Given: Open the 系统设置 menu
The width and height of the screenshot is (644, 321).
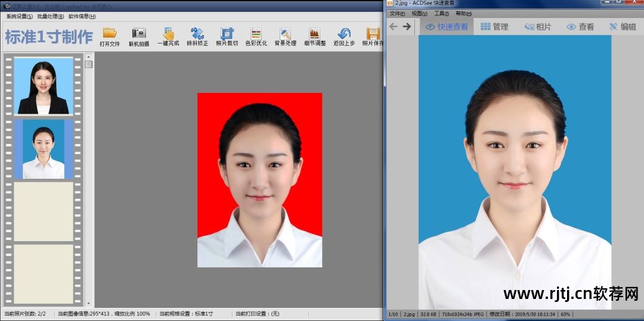Looking at the screenshot, I should pyautogui.click(x=19, y=16).
